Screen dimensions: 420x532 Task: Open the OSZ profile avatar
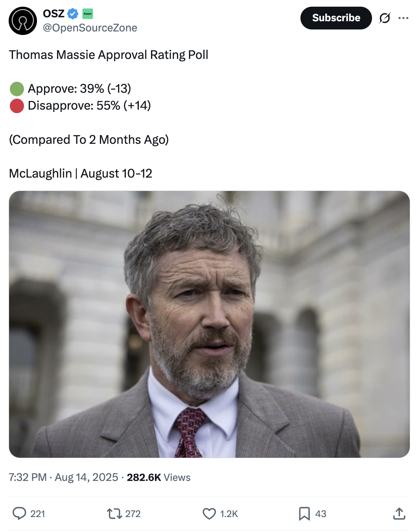coord(23,21)
